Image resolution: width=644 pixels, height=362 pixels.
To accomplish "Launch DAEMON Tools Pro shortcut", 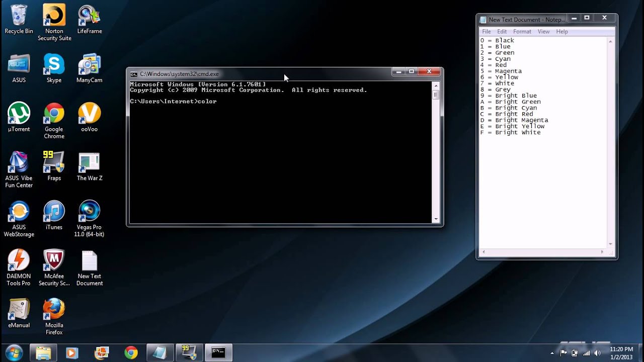I will [19, 267].
